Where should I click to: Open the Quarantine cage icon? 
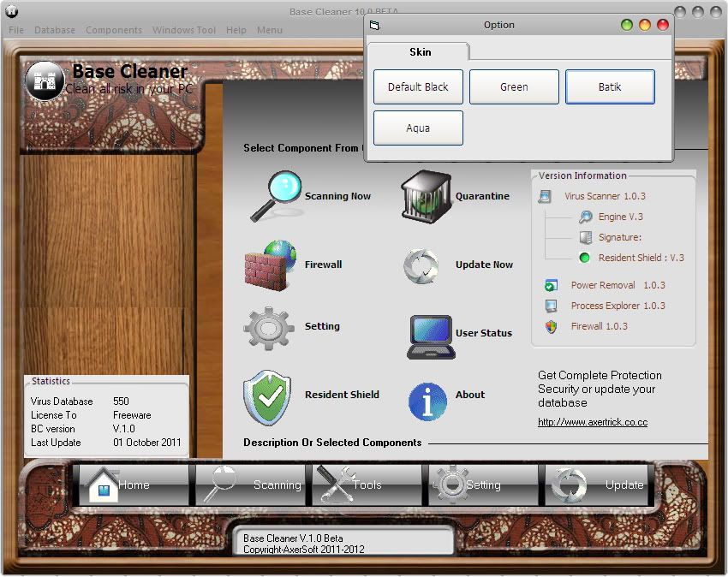[x=426, y=196]
